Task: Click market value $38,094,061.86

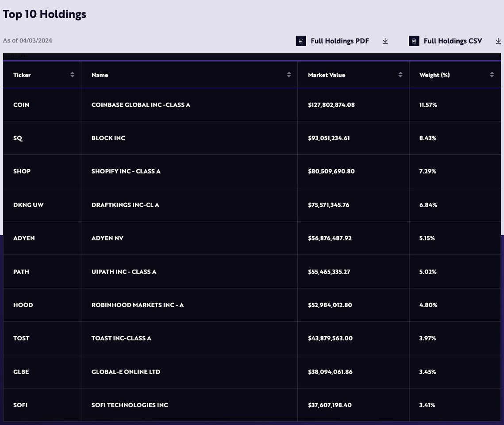Action: (x=331, y=372)
